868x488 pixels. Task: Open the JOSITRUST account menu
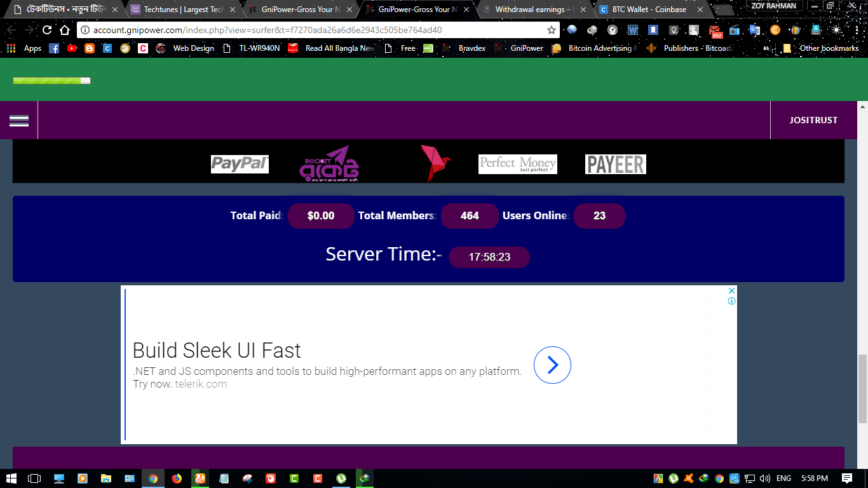coord(813,120)
